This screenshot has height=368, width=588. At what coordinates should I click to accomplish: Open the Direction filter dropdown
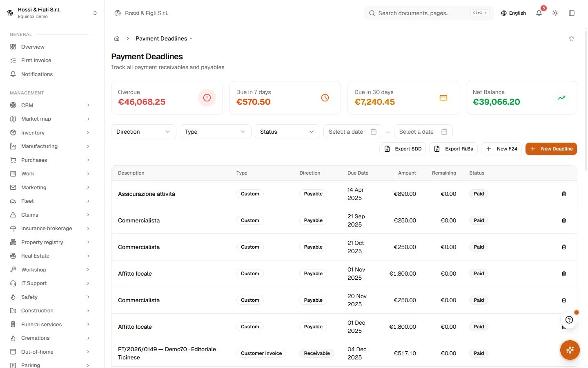144,132
